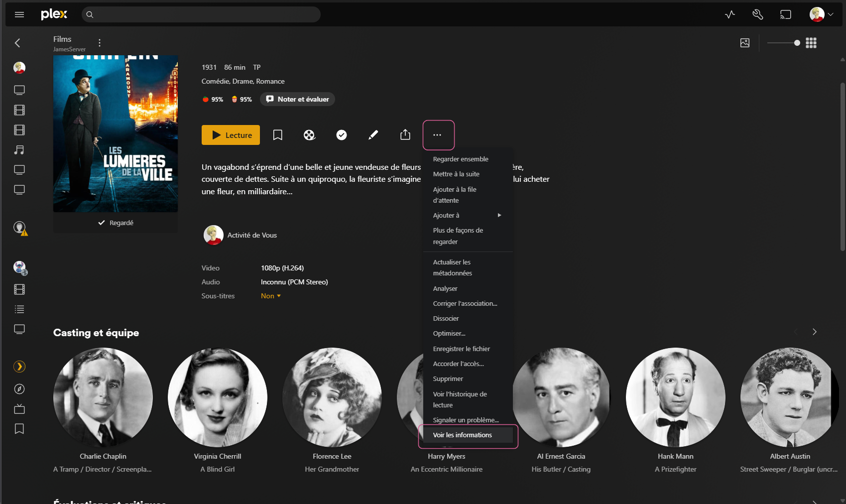Share the movie with the share icon
This screenshot has width=846, height=504.
[405, 135]
